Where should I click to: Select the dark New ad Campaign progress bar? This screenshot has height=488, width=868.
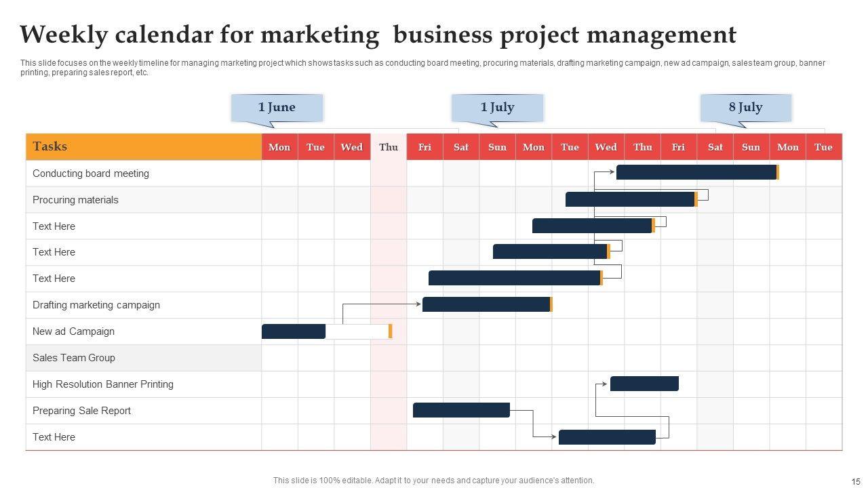[x=293, y=331]
